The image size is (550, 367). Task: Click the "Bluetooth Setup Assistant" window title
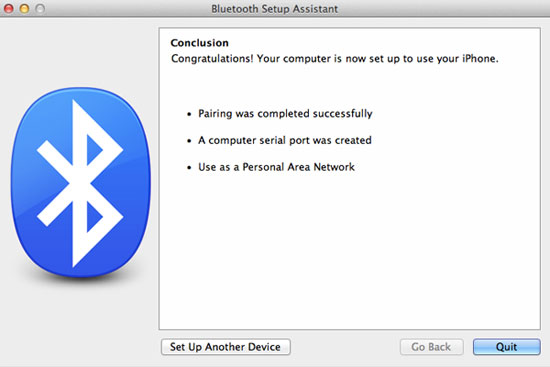274,9
